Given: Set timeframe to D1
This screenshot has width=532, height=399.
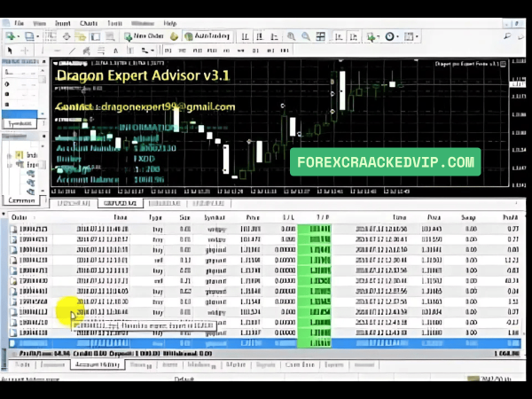Looking at the screenshot, I should coord(255,51).
